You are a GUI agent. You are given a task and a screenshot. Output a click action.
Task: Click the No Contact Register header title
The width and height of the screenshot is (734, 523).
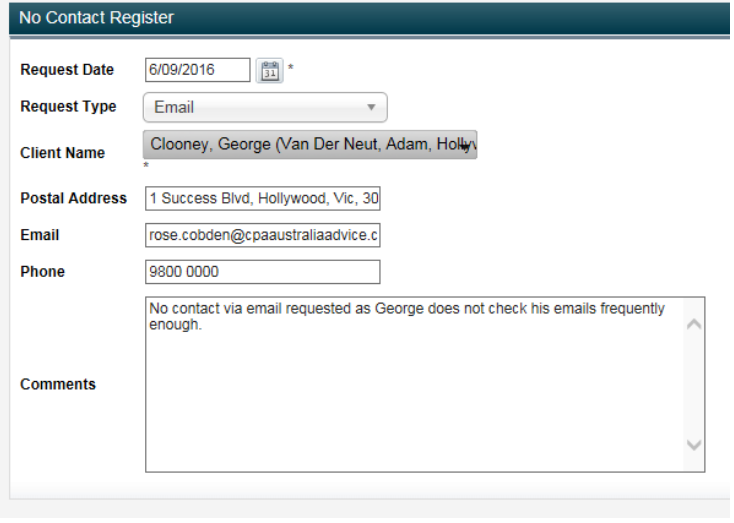[97, 18]
